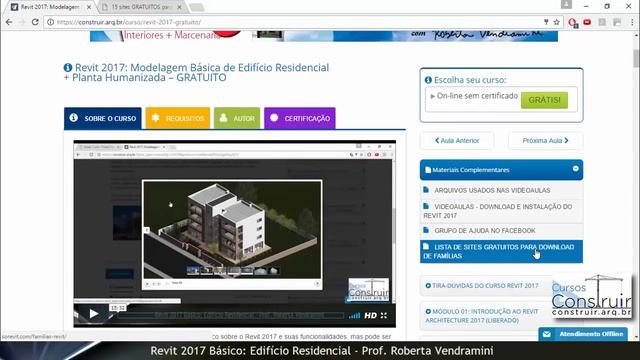
Task: Open the SOBRE O CURSO tab
Action: [102, 118]
